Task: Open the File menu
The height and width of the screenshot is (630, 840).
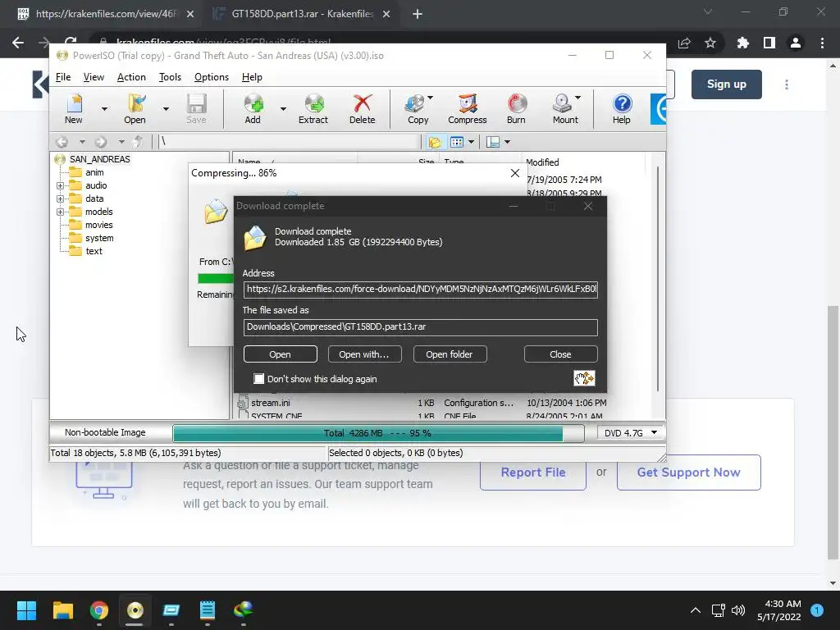Action: (x=63, y=77)
